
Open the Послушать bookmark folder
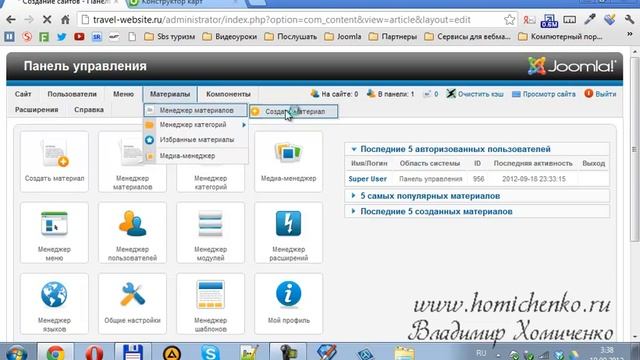291,37
